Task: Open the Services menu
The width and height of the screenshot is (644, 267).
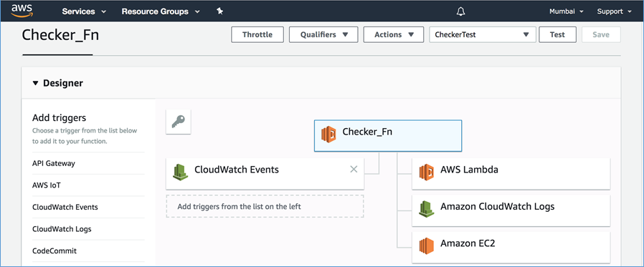Action: coord(84,11)
